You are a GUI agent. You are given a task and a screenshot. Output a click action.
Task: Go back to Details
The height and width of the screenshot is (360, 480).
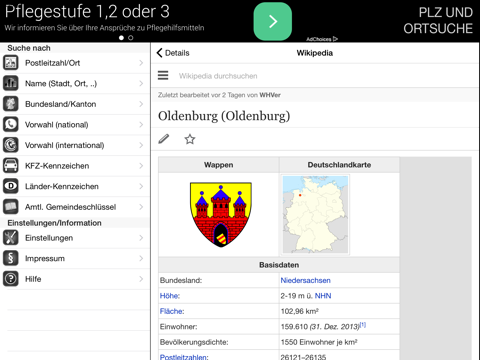[x=173, y=53]
